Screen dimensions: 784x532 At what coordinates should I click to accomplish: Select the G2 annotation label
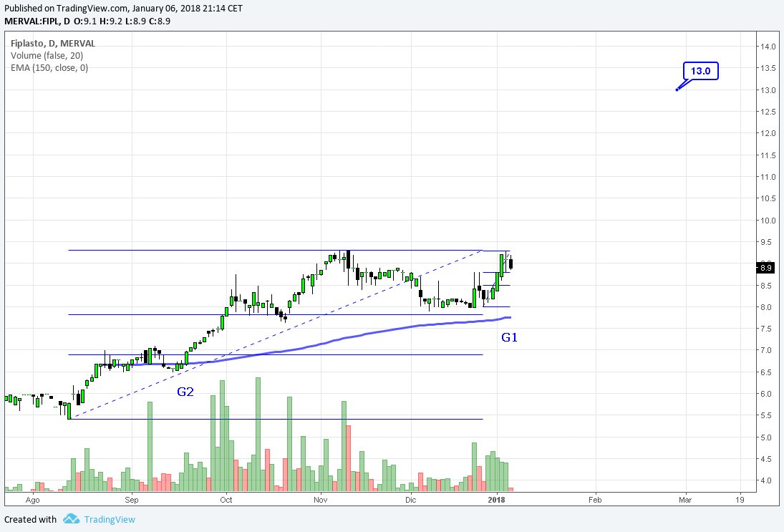click(x=185, y=392)
